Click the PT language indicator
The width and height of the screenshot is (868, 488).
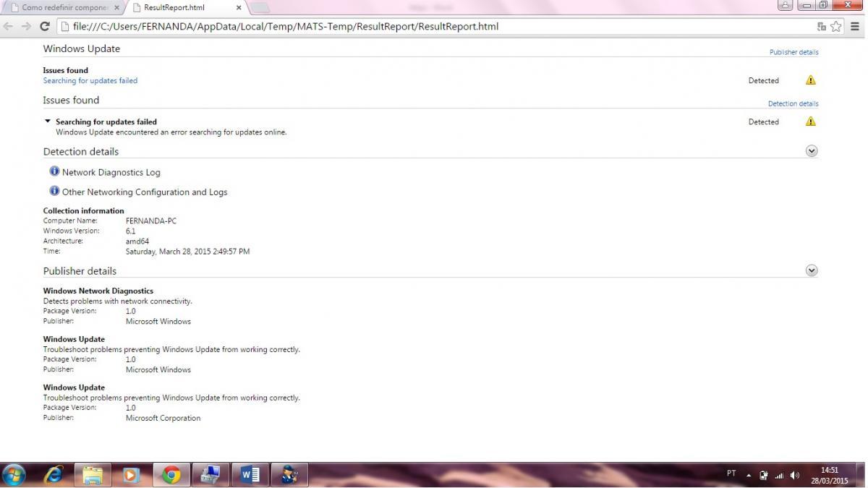(731, 474)
